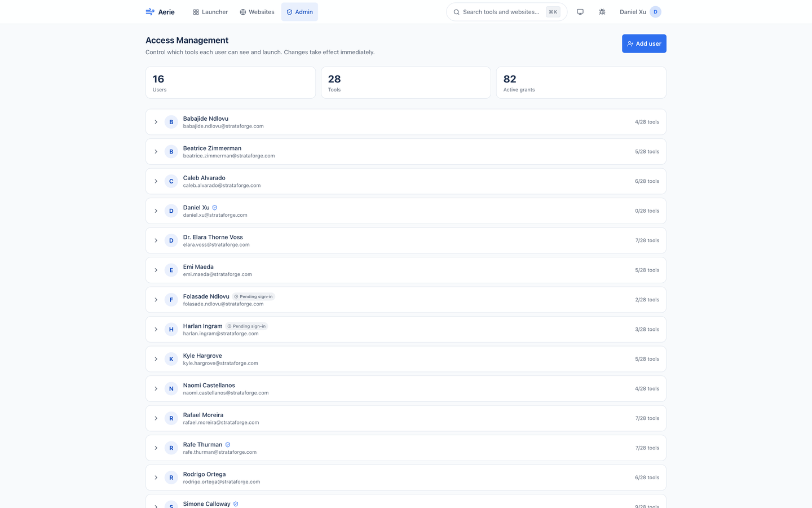This screenshot has height=508, width=812.
Task: Click the admin shield badge beside Daniel Xu's row name
Action: (x=215, y=208)
